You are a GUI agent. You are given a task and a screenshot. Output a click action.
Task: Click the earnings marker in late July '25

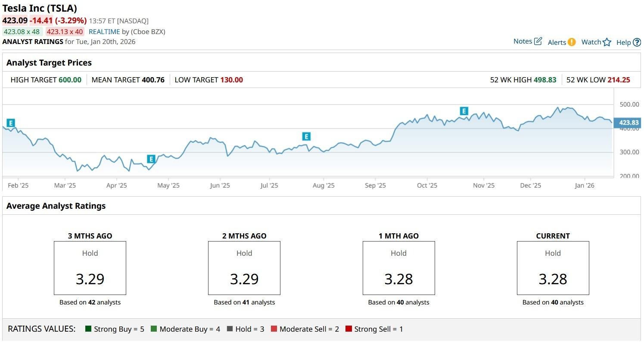point(306,137)
